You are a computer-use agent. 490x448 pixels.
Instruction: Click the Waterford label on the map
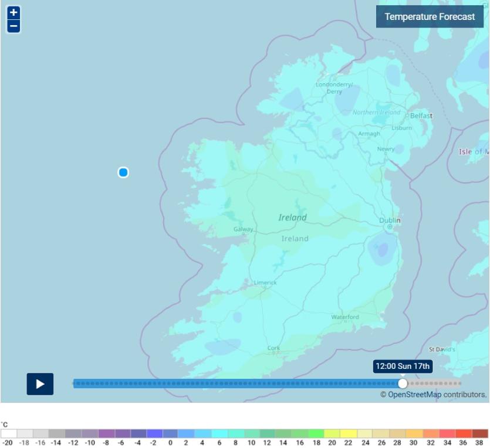point(344,317)
